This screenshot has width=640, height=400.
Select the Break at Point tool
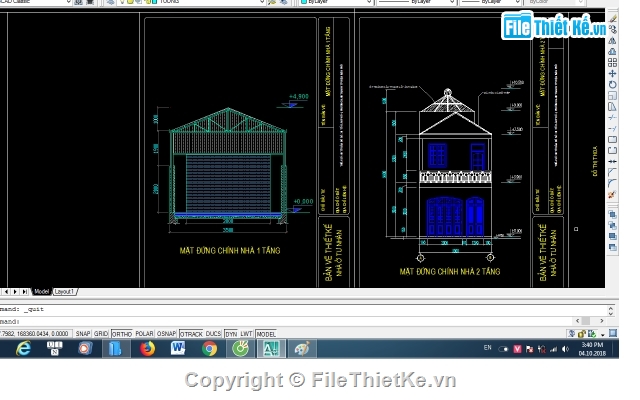[x=613, y=140]
